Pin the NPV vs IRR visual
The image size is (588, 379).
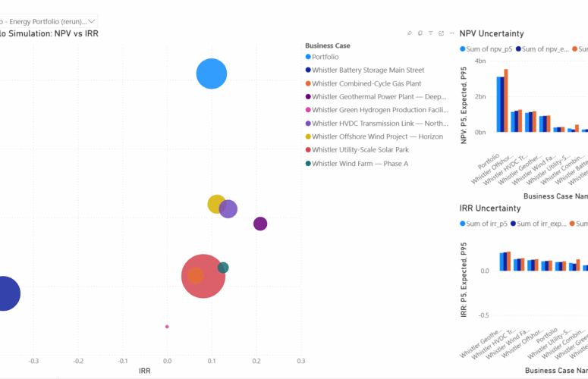410,33
